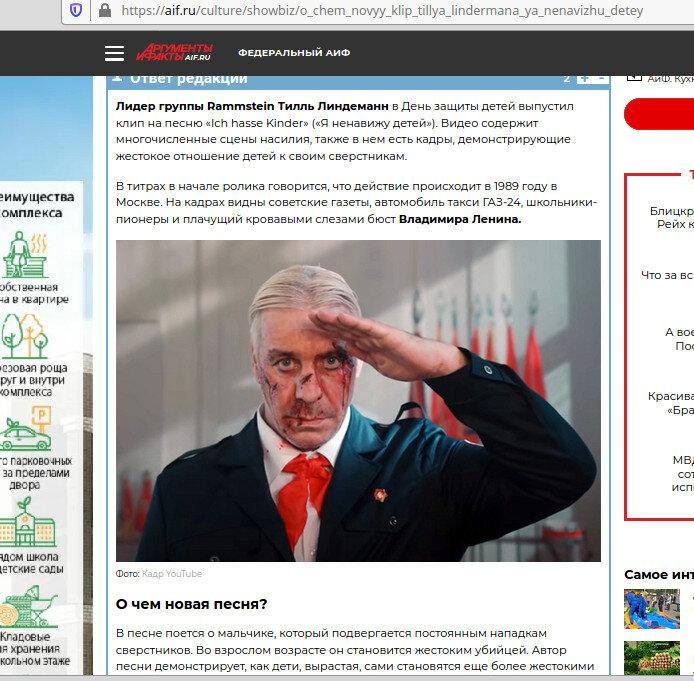Click bold text Лидер группы Rammstein Тилль Линдеманн
Image resolution: width=694 pixels, height=681 pixels.
pyautogui.click(x=252, y=106)
